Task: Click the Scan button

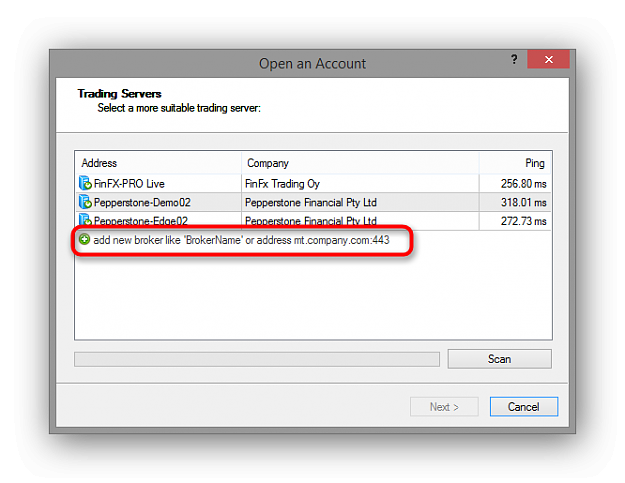Action: click(499, 359)
